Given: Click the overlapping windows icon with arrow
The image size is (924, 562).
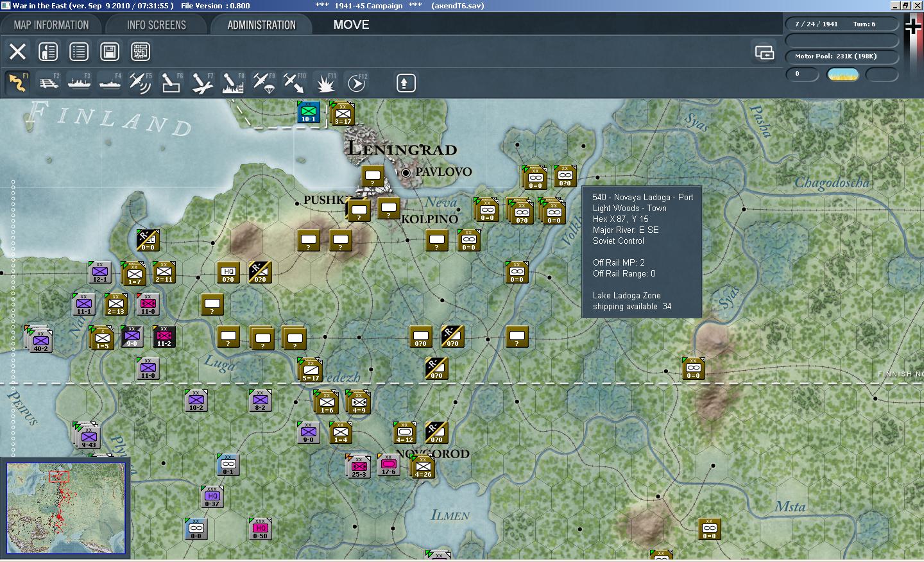Looking at the screenshot, I should coord(764,52).
